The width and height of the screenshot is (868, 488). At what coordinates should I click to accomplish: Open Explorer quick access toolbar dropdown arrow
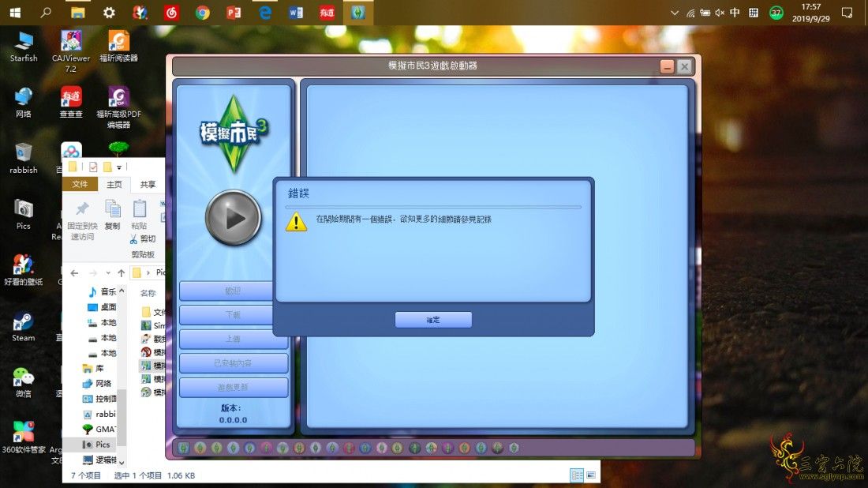point(119,167)
